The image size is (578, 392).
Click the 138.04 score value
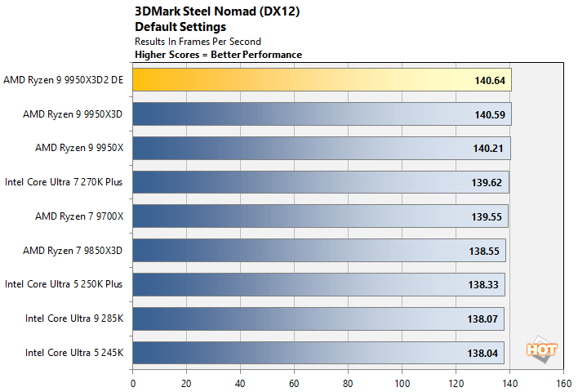(482, 354)
